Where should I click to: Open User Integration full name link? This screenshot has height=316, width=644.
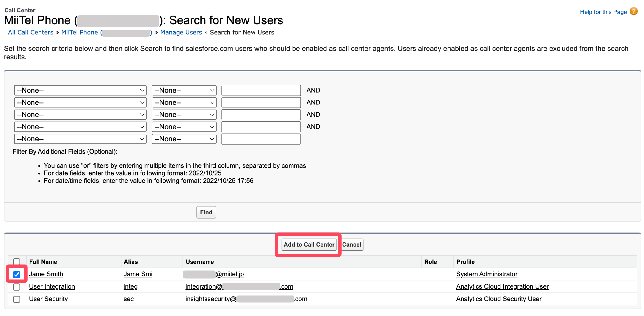52,286
